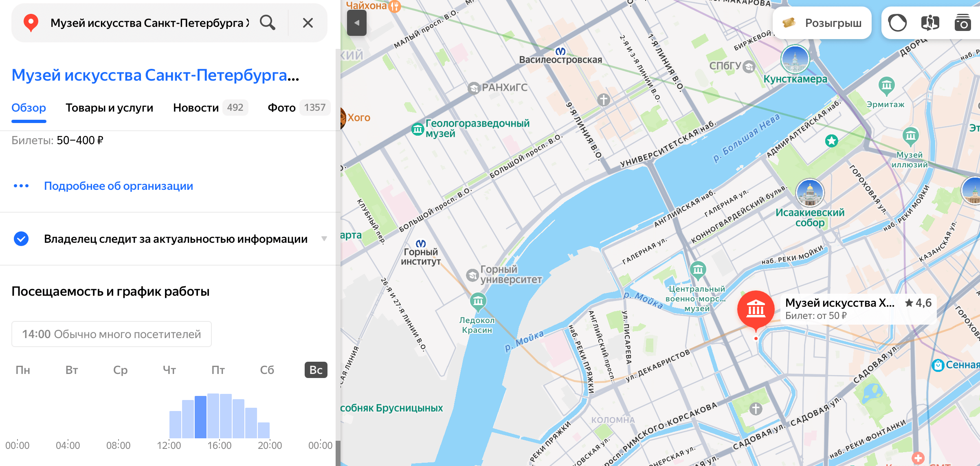Click the Розыгрыш button
Viewport: 980px width, 466px height.
pyautogui.click(x=822, y=23)
